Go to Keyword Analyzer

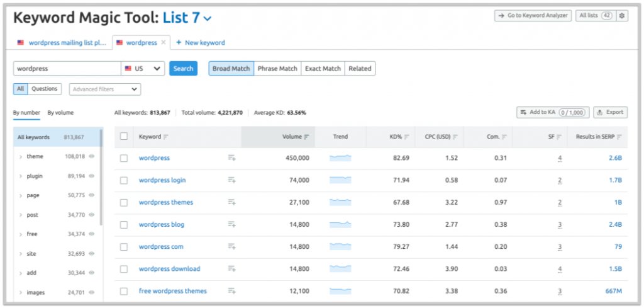tap(533, 16)
